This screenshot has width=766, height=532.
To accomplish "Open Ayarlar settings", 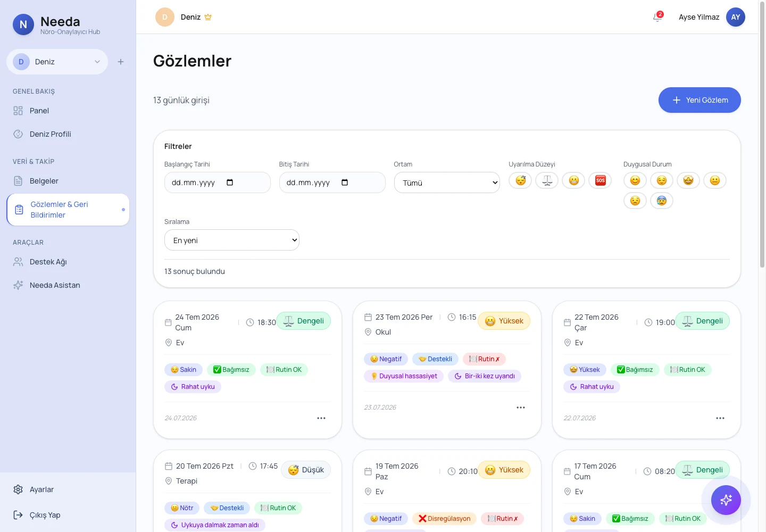I will [x=68, y=489].
